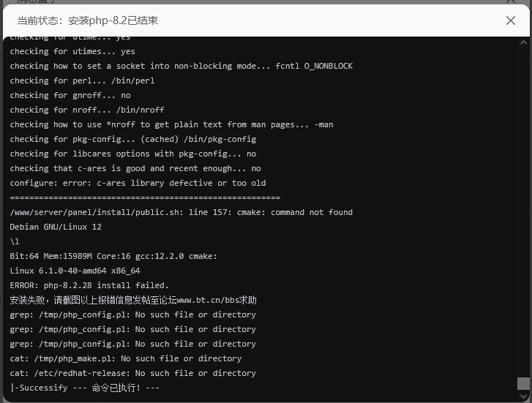Click line 'checking for gnroff... no'

pyautogui.click(x=70, y=95)
